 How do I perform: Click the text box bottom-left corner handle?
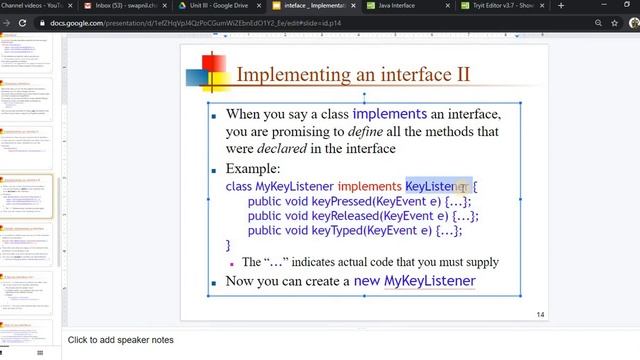pos(208,296)
